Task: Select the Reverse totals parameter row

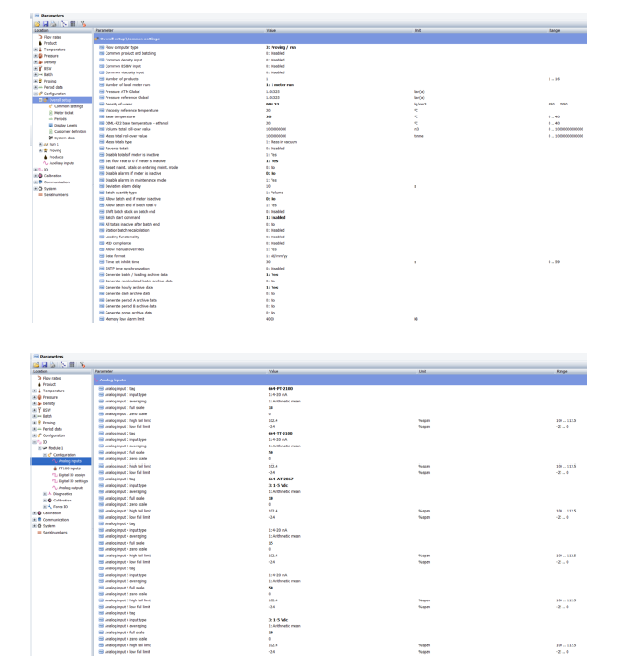Action: coord(340,149)
